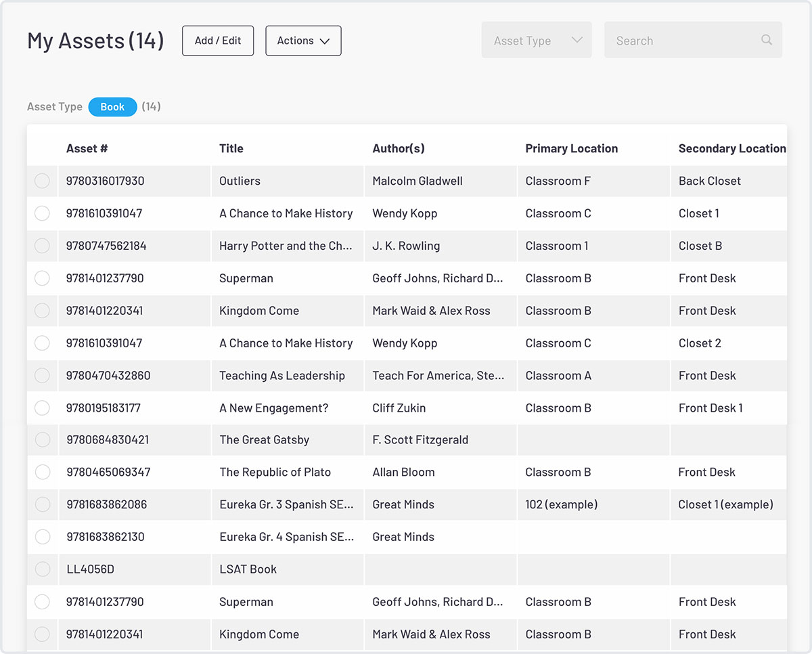Click asset number 9780470432860

pos(108,376)
